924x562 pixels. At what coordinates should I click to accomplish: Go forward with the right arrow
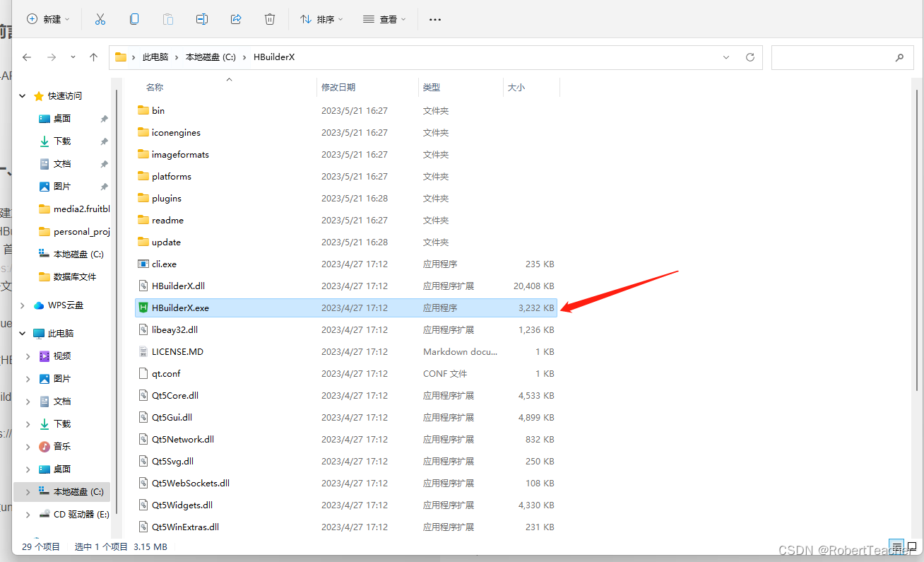[x=52, y=57]
